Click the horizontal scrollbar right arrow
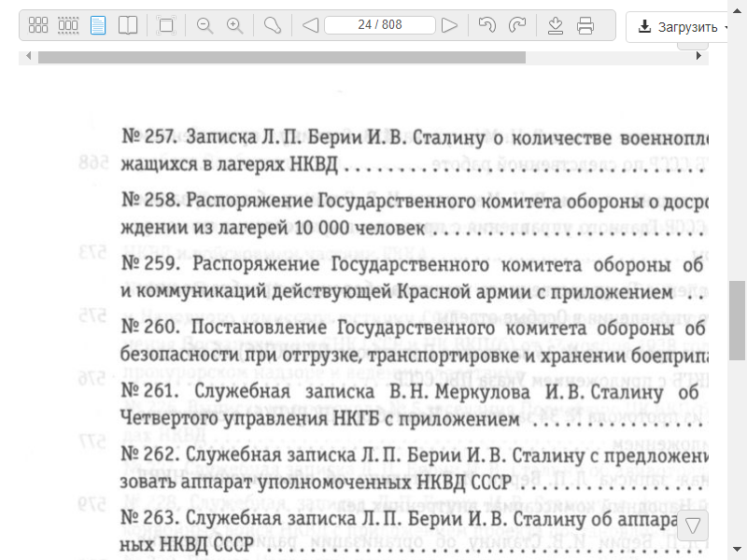This screenshot has width=747, height=560. tap(698, 56)
